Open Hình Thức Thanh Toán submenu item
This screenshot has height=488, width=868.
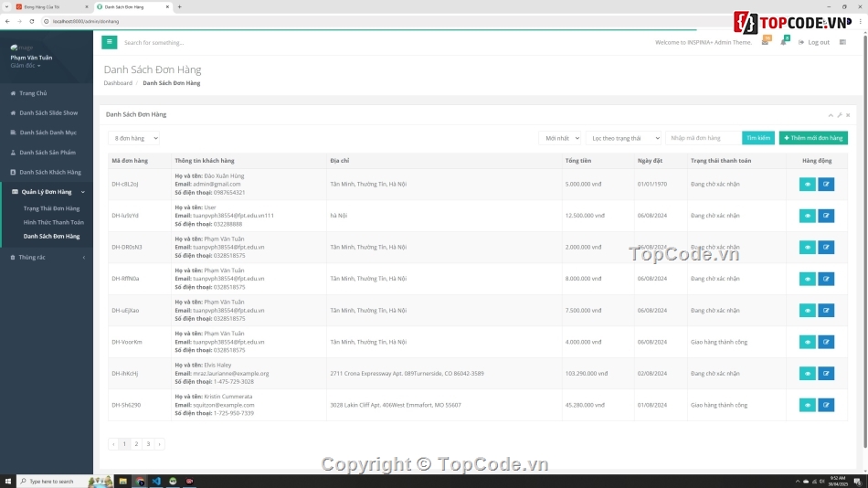(54, 222)
